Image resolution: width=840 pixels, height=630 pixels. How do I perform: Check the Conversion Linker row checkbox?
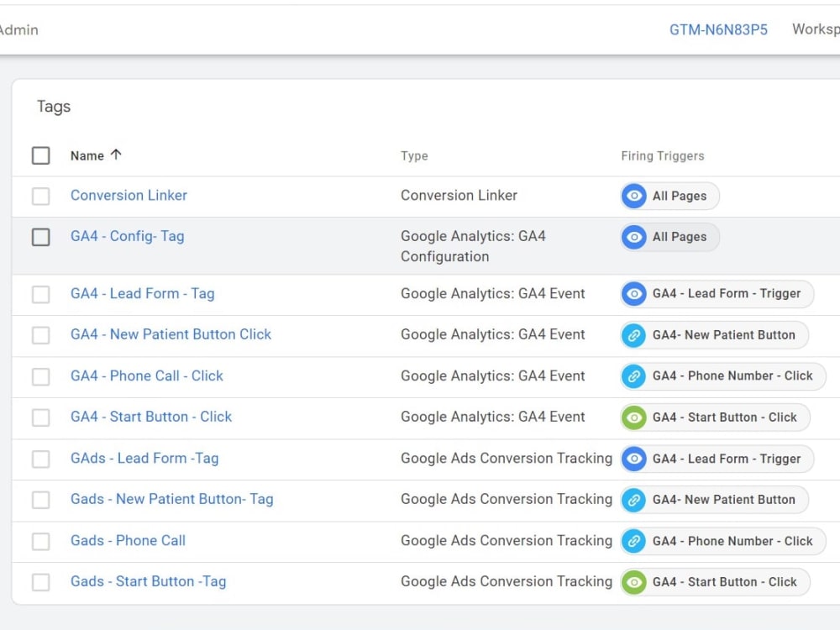pyautogui.click(x=40, y=196)
